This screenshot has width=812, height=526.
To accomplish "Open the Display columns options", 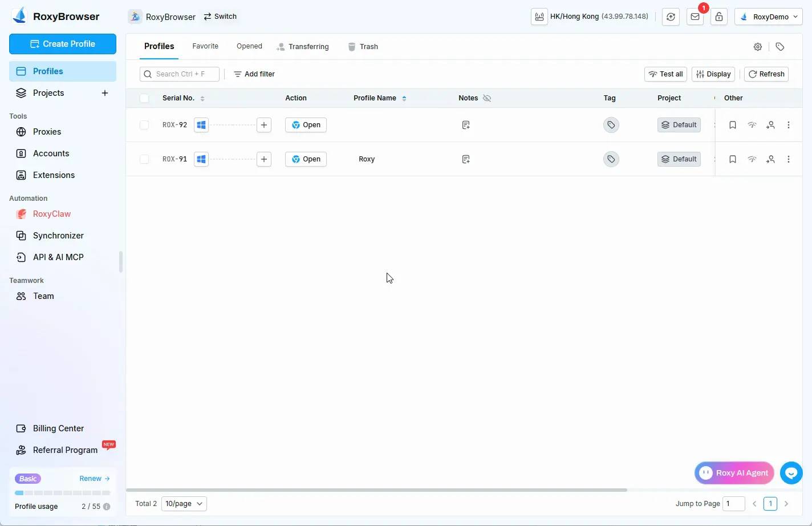I will pyautogui.click(x=713, y=74).
